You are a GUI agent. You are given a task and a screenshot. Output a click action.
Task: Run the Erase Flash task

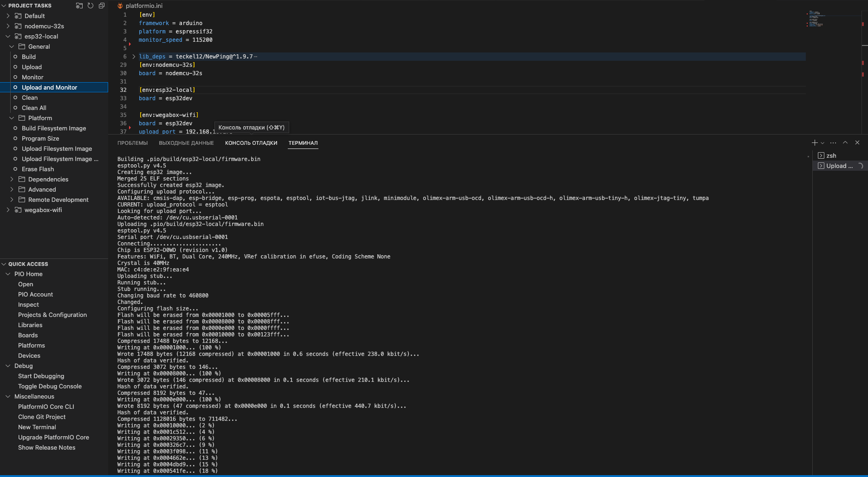38,169
